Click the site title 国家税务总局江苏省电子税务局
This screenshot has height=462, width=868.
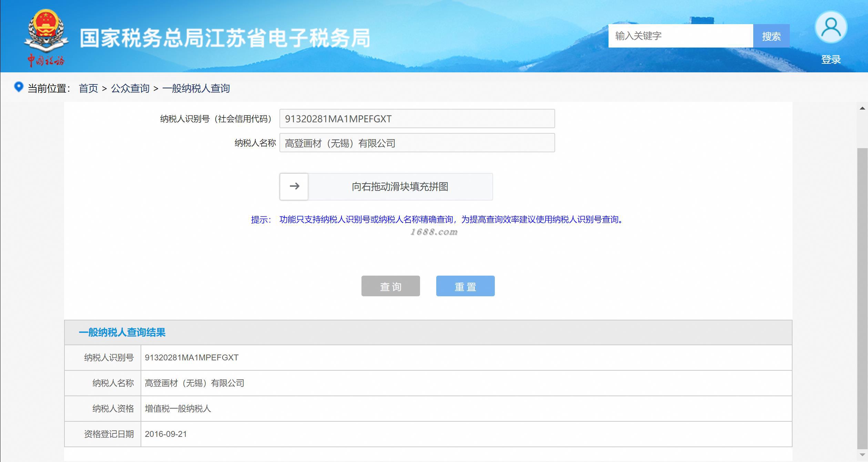tap(225, 38)
